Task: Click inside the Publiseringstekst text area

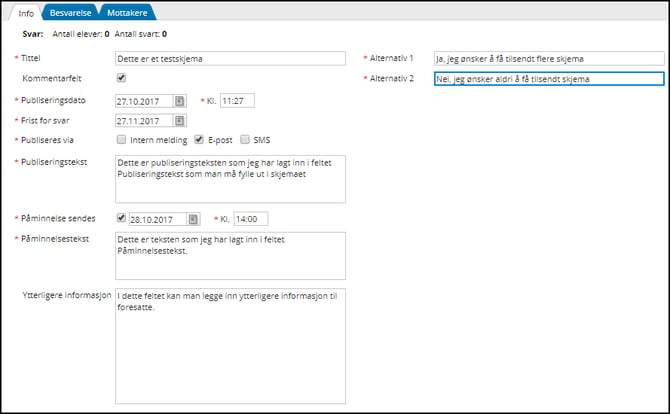Action: (x=230, y=178)
